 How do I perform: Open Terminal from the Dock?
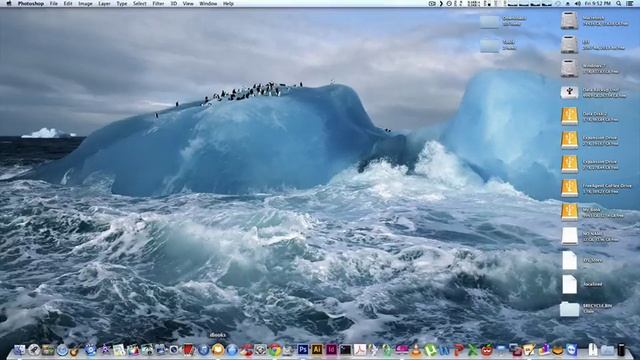pos(345,350)
